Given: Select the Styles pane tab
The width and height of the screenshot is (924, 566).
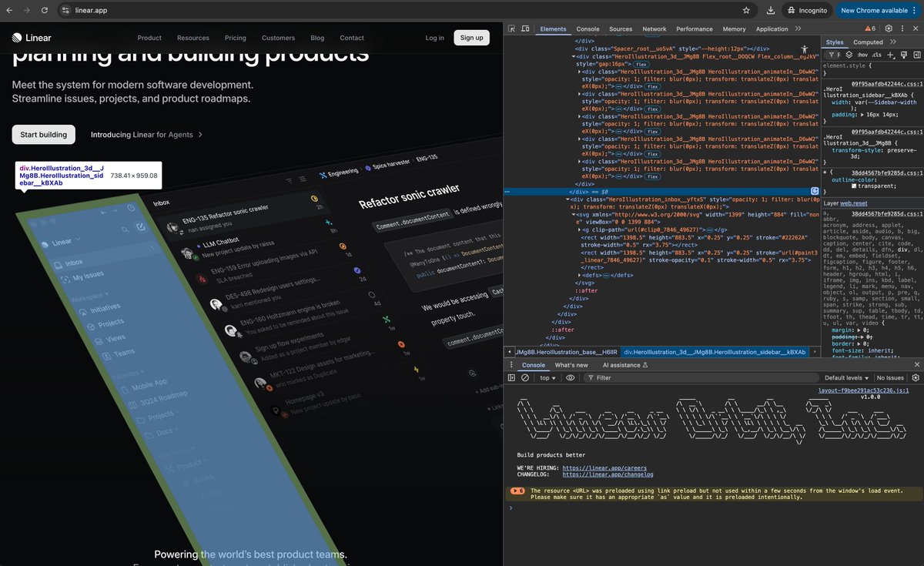Looking at the screenshot, I should pos(835,42).
